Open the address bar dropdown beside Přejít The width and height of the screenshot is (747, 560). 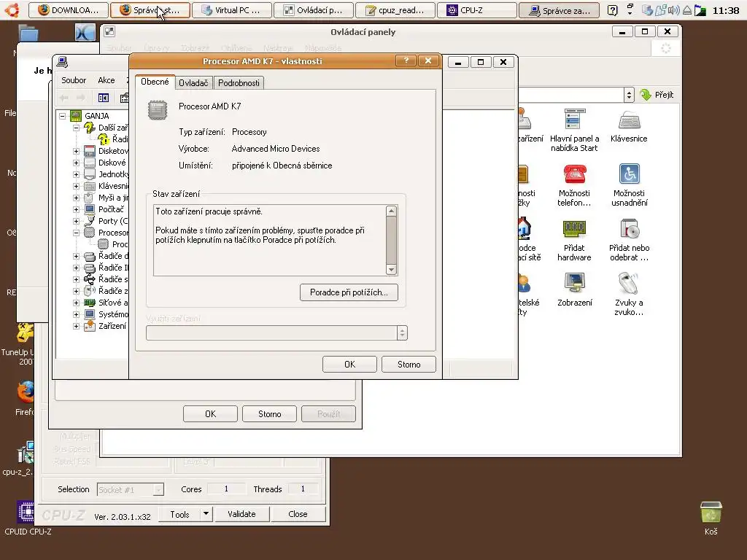pos(629,95)
